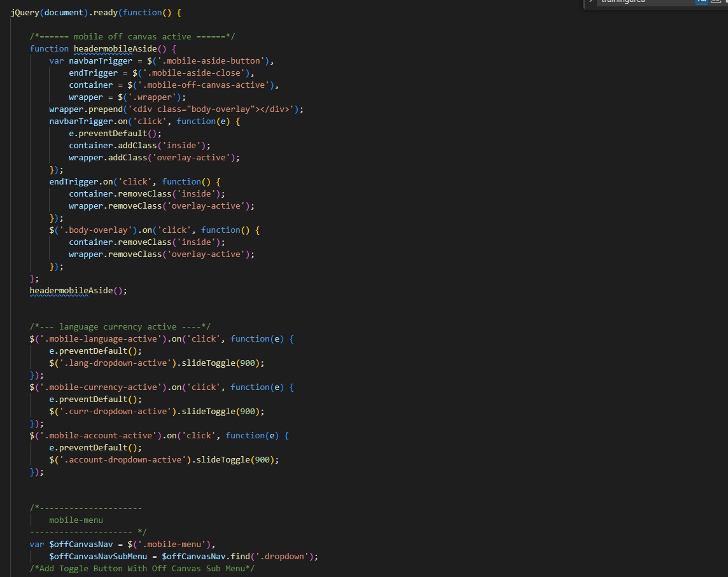Click 'endTrigger.on' click handler line

(135, 181)
